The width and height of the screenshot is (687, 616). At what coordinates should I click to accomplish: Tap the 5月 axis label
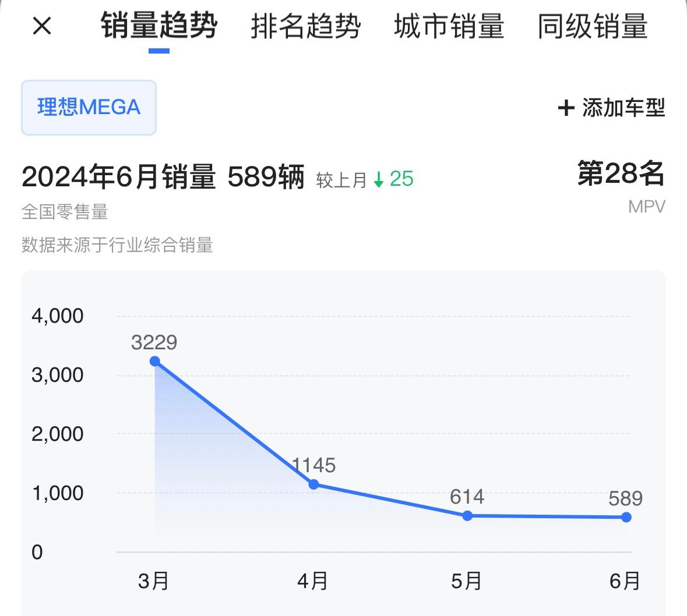pos(467,580)
